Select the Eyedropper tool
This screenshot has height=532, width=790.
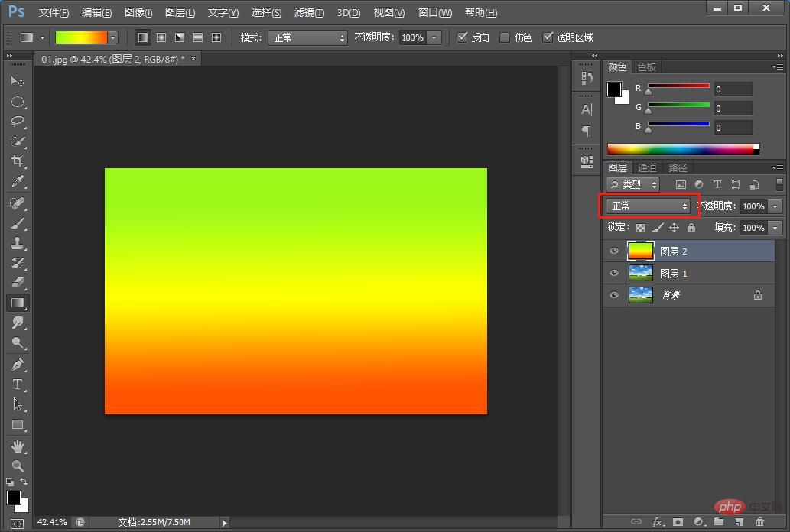click(18, 181)
